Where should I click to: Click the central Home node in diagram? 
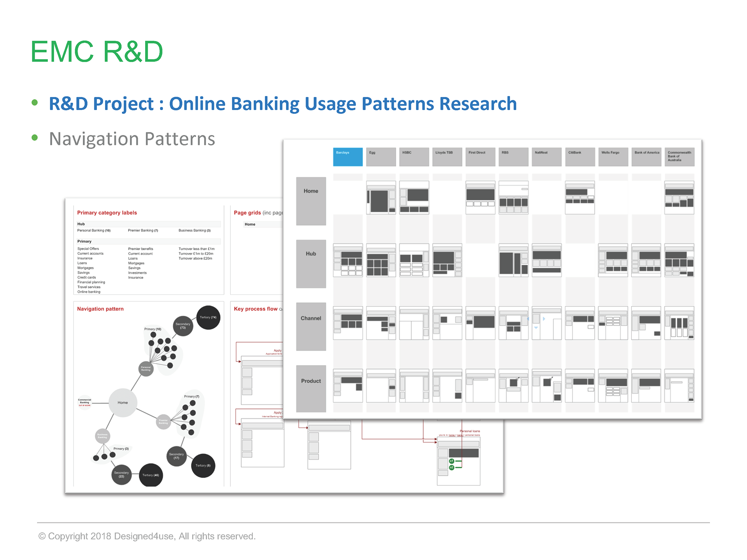pos(123,402)
